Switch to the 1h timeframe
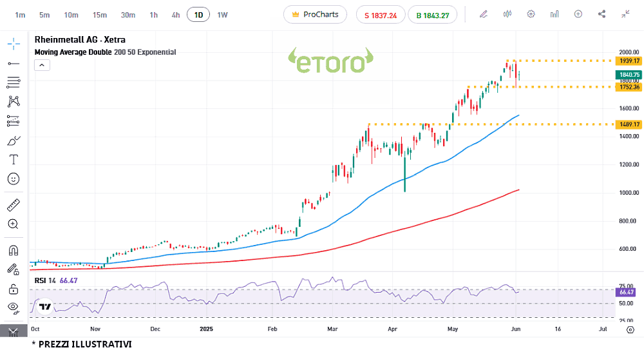644x350 pixels. [154, 15]
